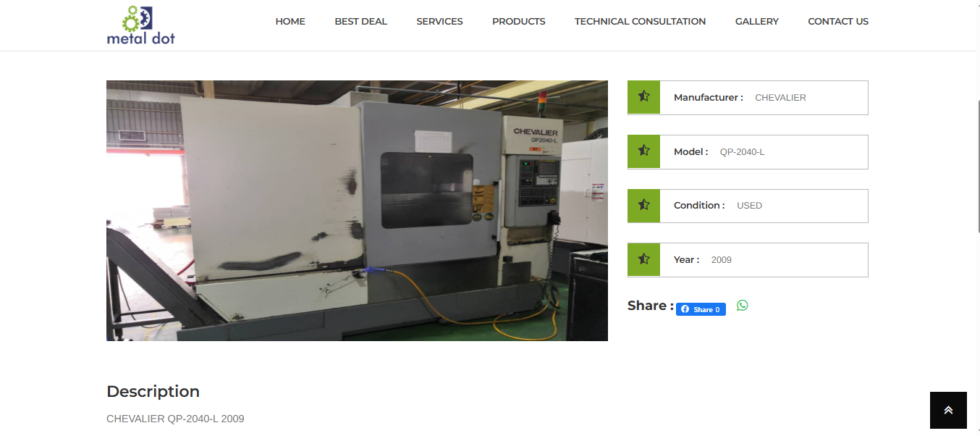Click the Facebook Share 0 button
980x436 pixels.
tap(700, 309)
